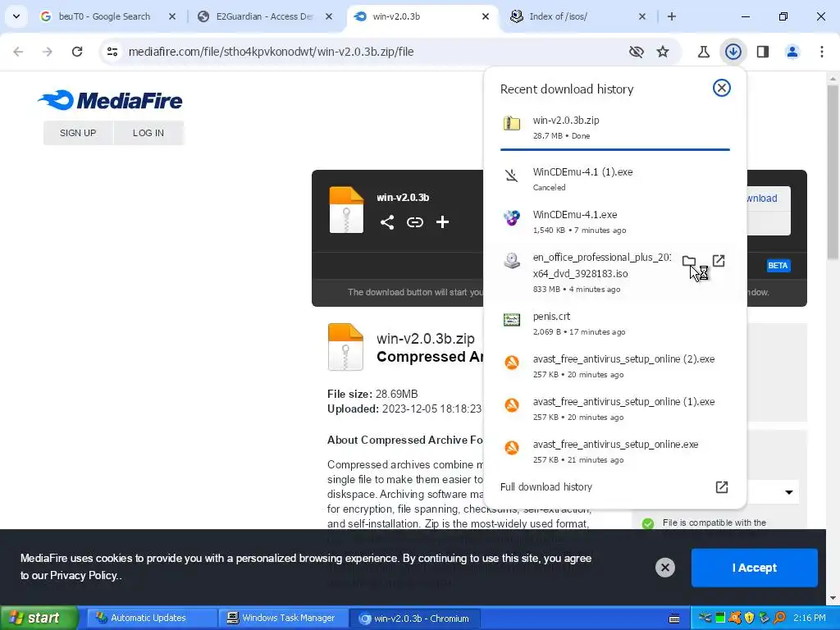Close the E2Guardian tab
The height and width of the screenshot is (630, 840).
(329, 16)
